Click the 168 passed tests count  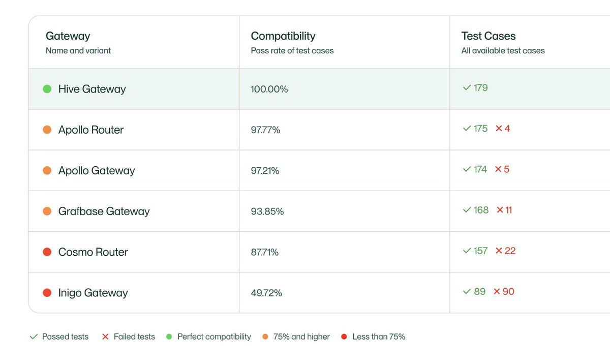point(481,210)
